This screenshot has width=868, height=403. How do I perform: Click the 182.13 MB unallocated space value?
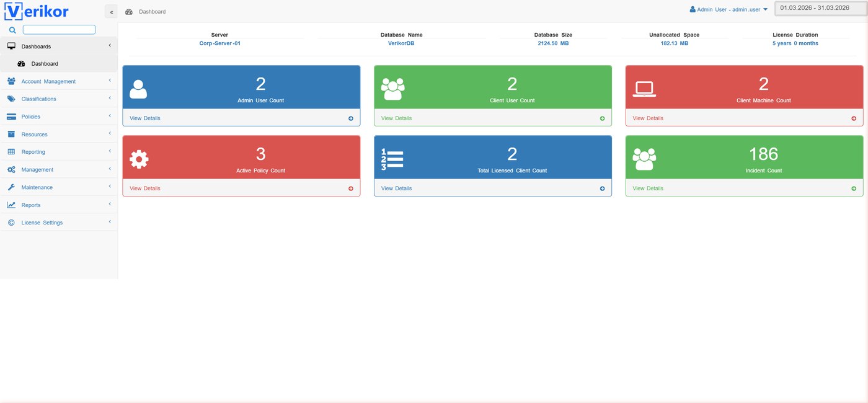tap(674, 43)
